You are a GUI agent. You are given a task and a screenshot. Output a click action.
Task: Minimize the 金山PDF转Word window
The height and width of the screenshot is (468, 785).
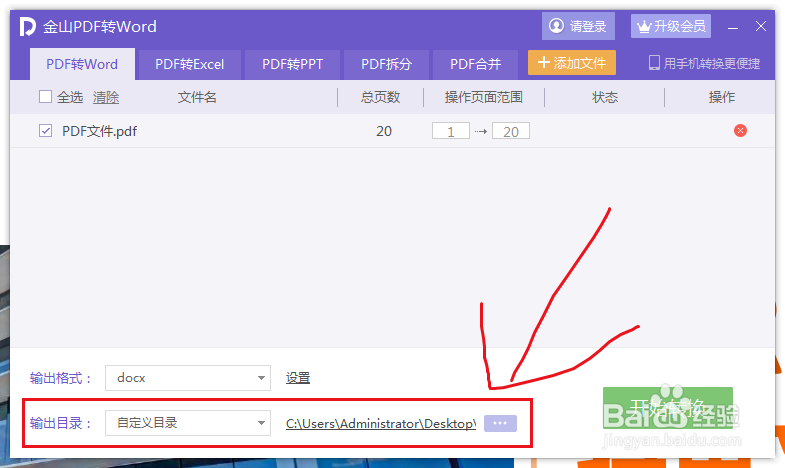coord(733,28)
